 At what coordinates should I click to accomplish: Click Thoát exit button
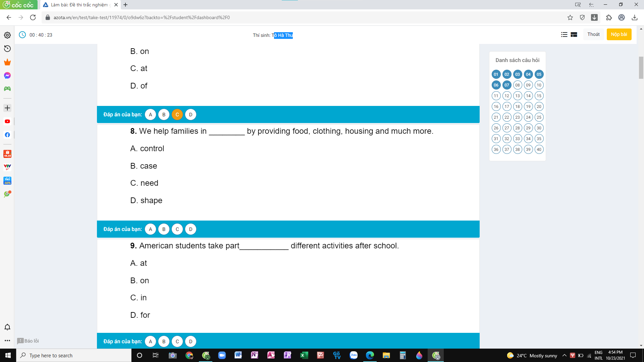click(594, 34)
